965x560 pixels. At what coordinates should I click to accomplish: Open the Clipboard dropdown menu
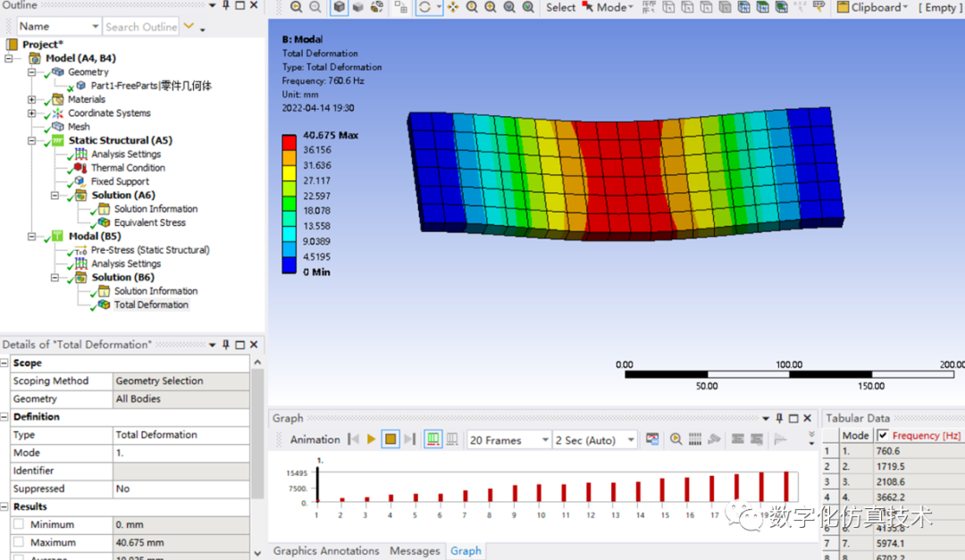click(x=904, y=7)
